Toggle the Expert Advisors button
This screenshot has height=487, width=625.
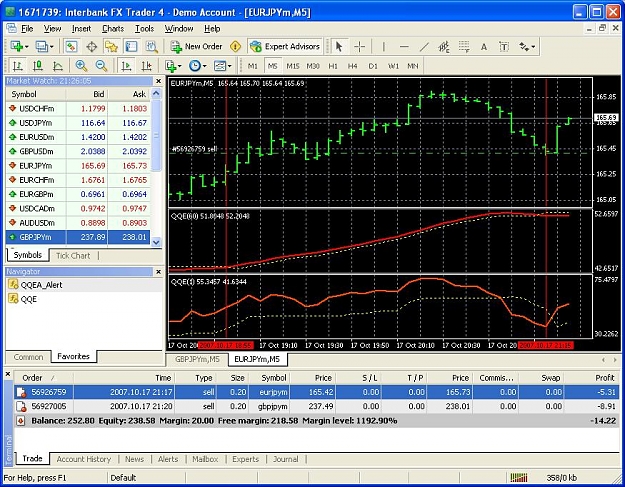[285, 47]
